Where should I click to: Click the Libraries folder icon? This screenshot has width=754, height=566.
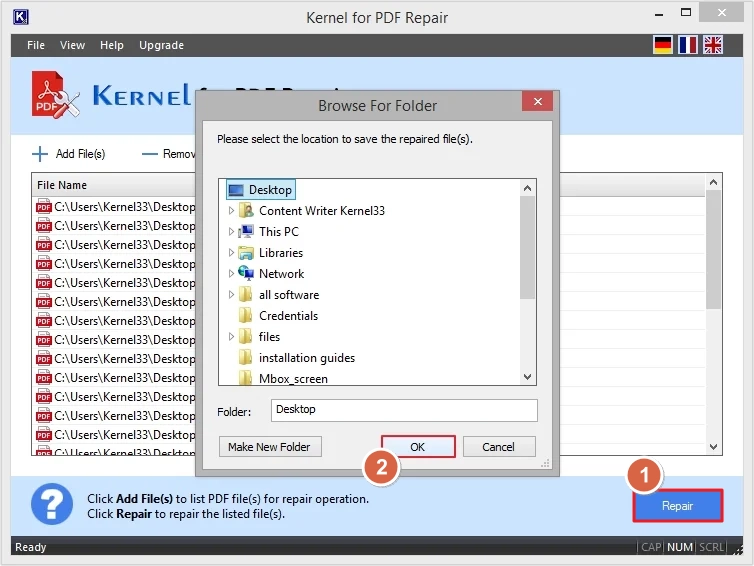(246, 253)
